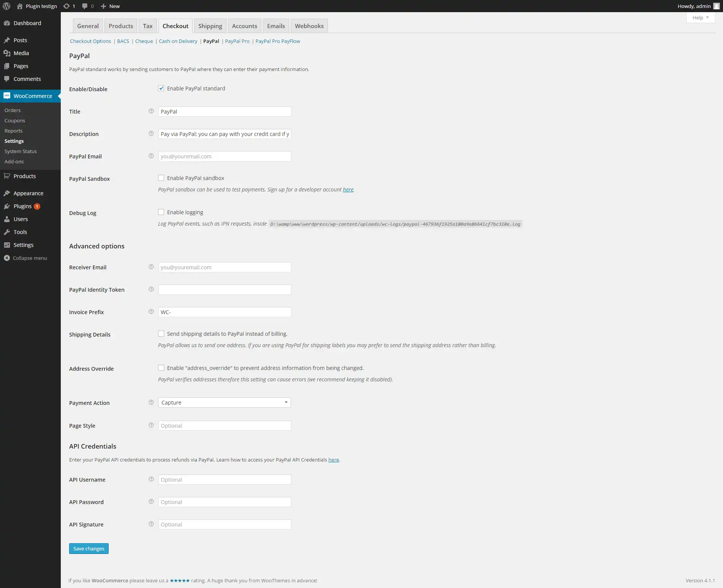Screen dimensions: 723x588
Task: Select the Tax tab
Action: point(148,26)
